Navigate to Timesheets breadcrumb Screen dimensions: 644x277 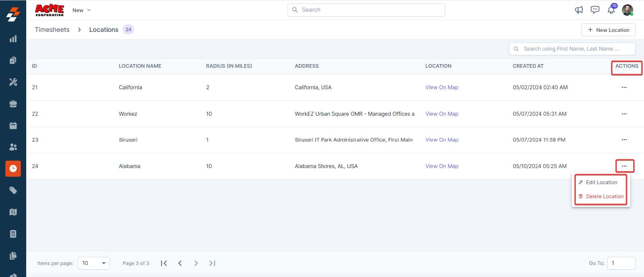[x=52, y=30]
